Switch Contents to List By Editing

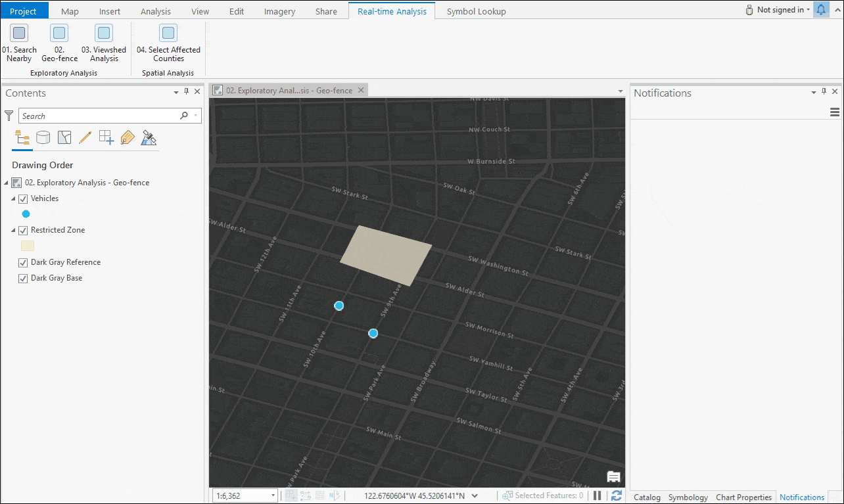85,137
